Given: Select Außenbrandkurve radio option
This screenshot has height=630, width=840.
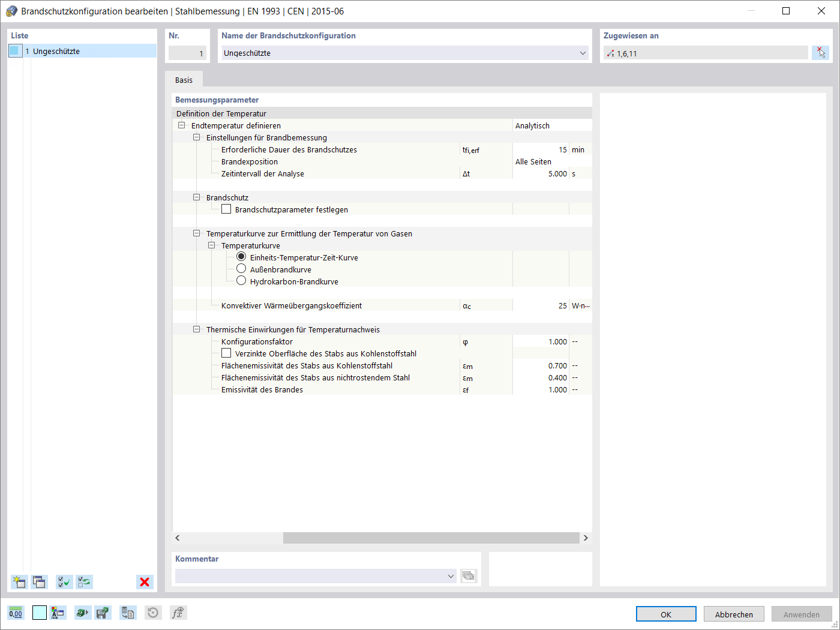Looking at the screenshot, I should pos(241,269).
